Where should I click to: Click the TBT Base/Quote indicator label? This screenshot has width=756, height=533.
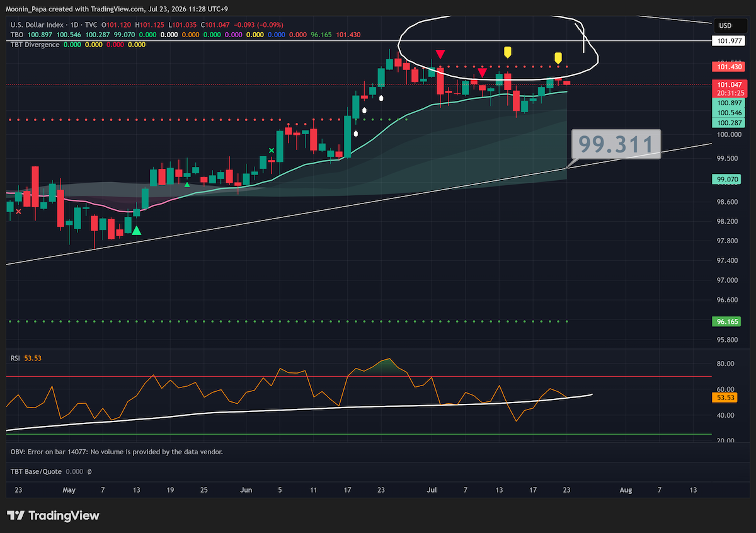click(x=35, y=471)
